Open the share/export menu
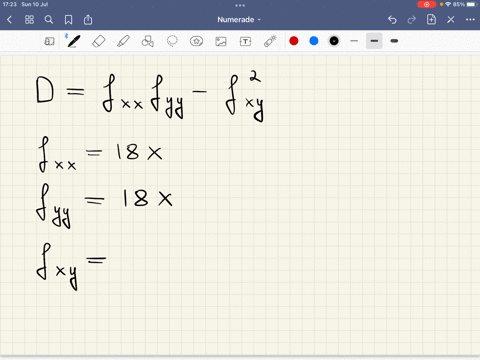 point(88,19)
